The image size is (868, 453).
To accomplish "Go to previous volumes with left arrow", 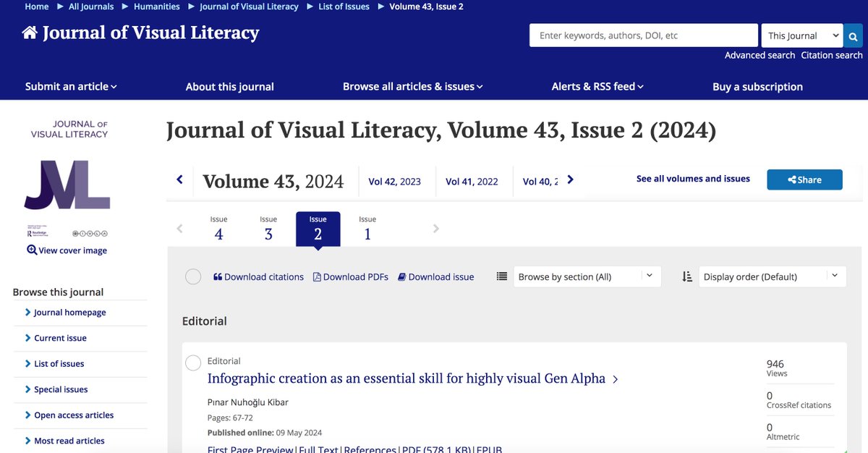I will tap(180, 179).
